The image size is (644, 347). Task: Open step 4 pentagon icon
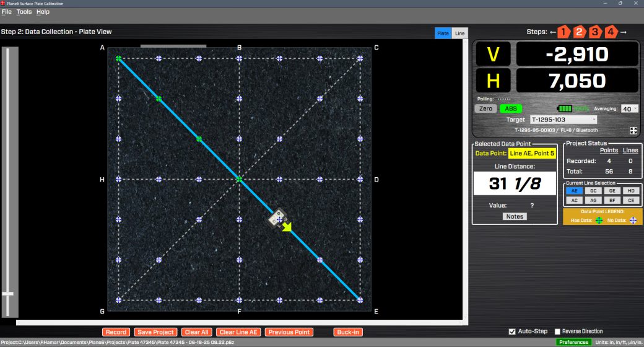tap(611, 32)
